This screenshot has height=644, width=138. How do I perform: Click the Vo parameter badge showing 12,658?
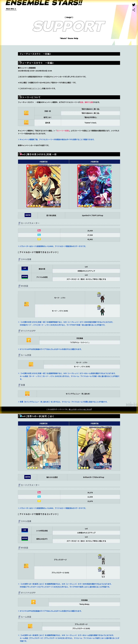point(39,497)
